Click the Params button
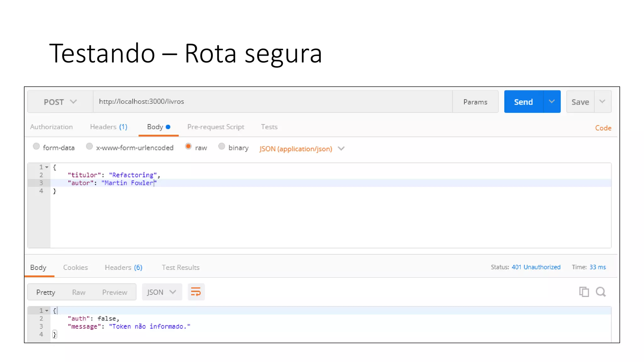 [475, 102]
